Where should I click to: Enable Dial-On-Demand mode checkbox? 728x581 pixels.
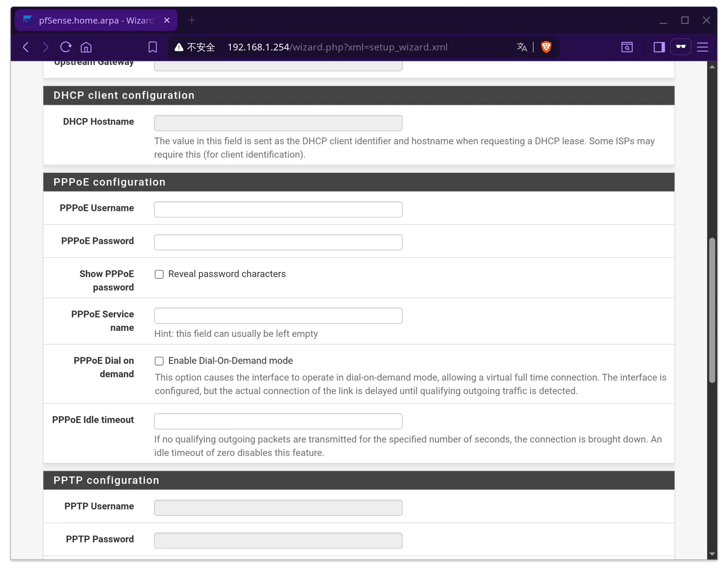159,361
